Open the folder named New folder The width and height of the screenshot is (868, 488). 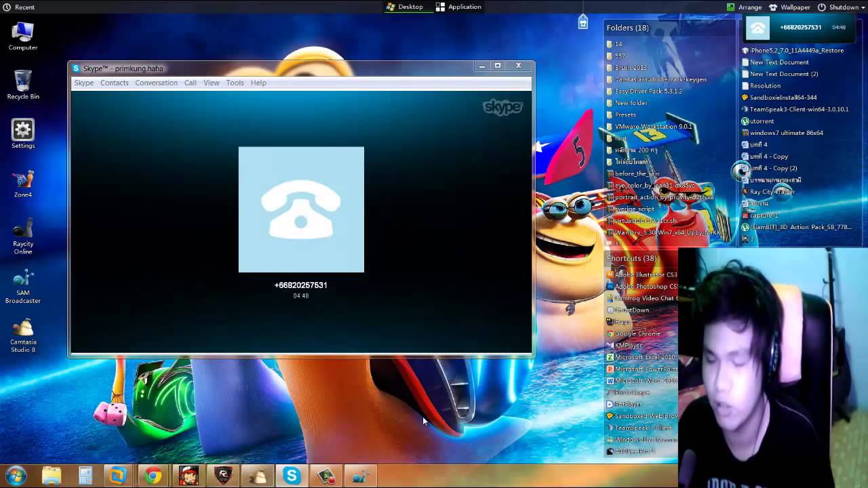click(627, 103)
